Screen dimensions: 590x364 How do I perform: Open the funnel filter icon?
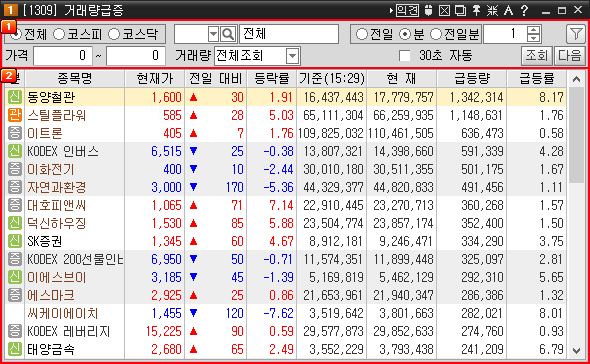(576, 34)
